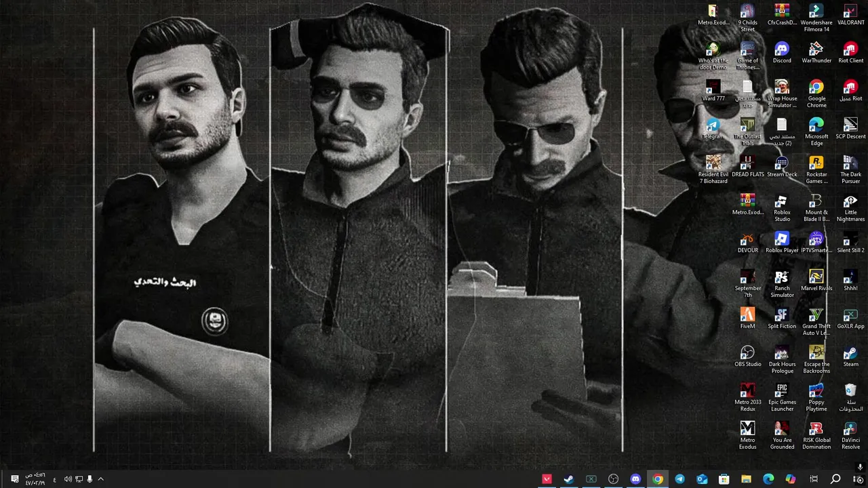Click the Task View taskbar button

pyautogui.click(x=813, y=479)
